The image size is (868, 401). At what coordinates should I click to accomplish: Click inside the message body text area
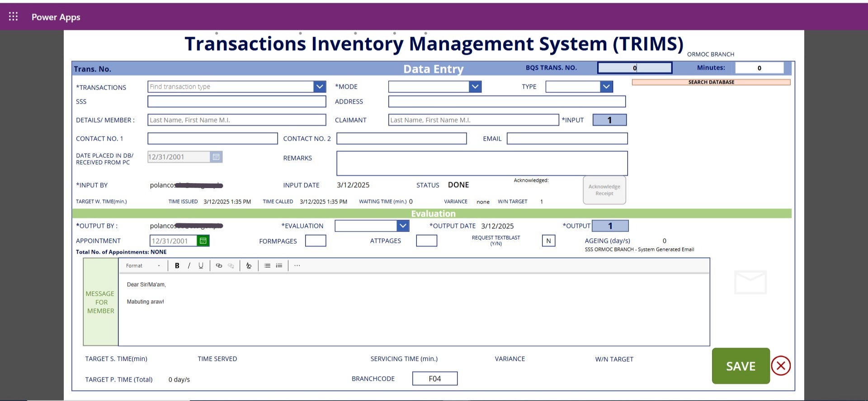[x=414, y=310]
